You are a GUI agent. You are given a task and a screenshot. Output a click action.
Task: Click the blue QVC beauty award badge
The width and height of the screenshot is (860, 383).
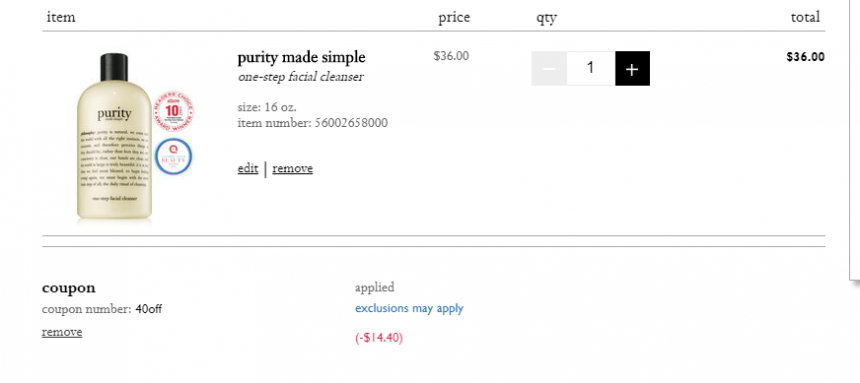coord(173,157)
